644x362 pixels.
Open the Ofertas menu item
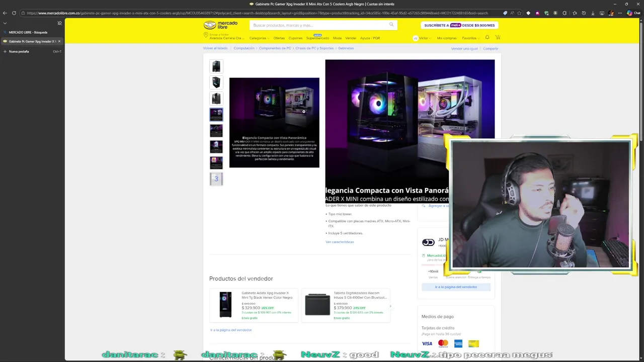coord(279,38)
